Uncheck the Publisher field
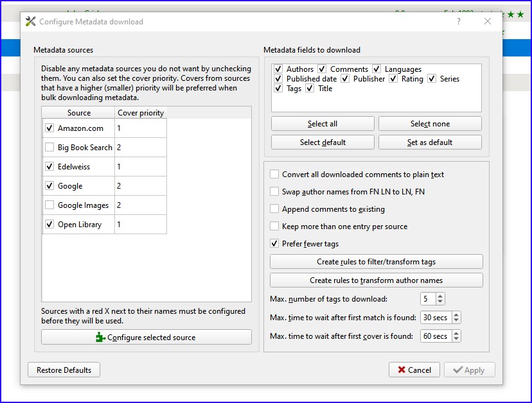 (x=345, y=79)
